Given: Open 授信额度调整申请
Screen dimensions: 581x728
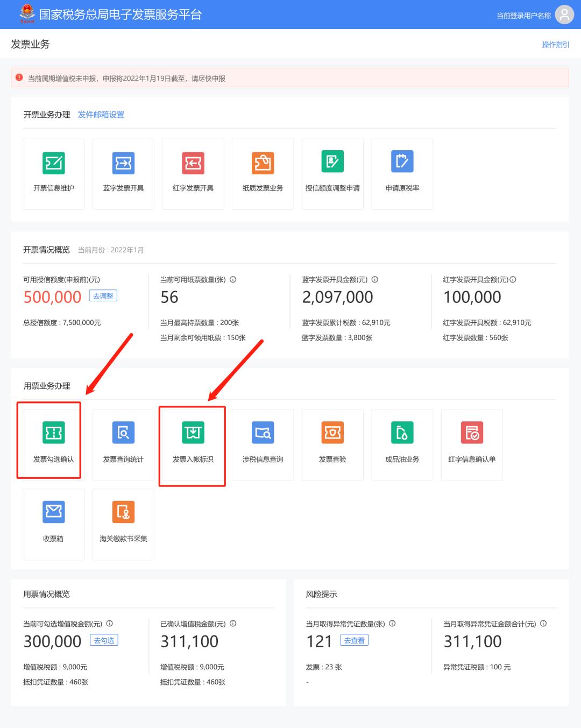Looking at the screenshot, I should pyautogui.click(x=332, y=173).
